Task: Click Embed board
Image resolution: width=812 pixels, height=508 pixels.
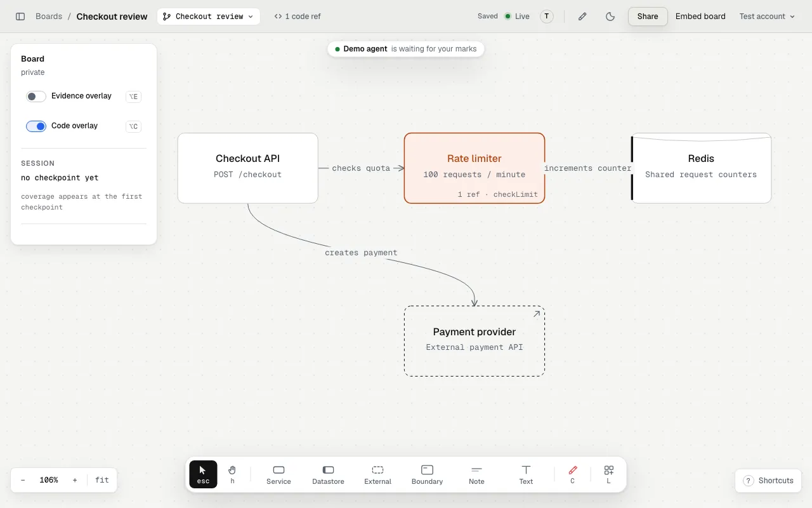Action: [x=700, y=17]
